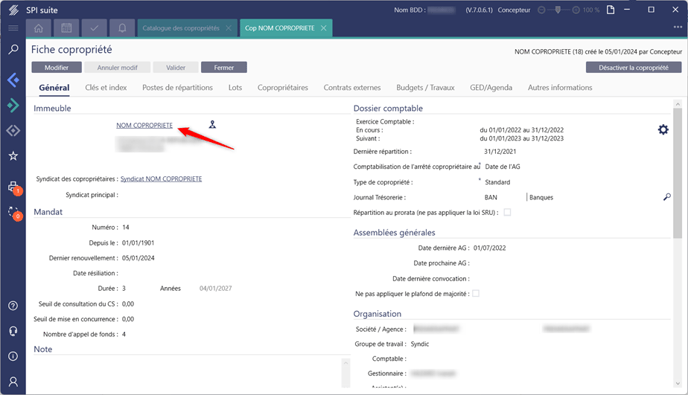Click the Dernier renouvellement 05/01/2024 date
Viewport: 688px width, 395px height.
coord(138,258)
